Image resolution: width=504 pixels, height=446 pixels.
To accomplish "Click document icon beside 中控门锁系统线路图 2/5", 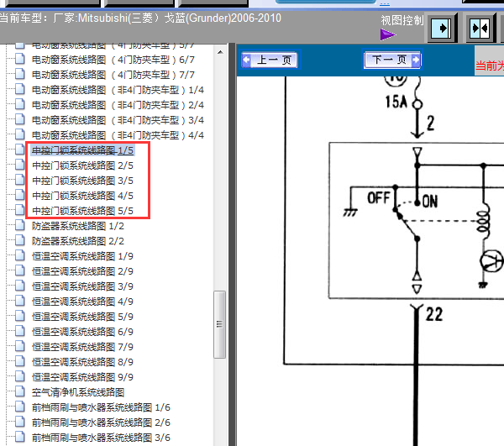I will click(x=21, y=165).
